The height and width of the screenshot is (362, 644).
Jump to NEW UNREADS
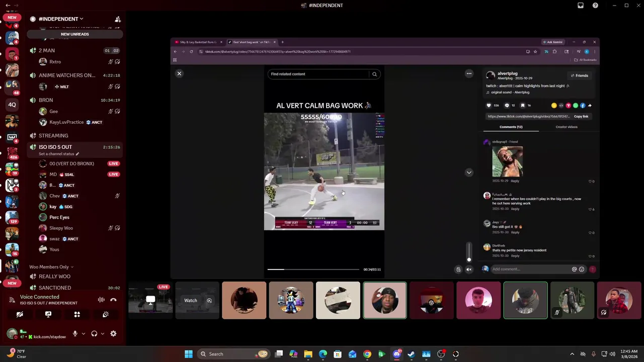pyautogui.click(x=75, y=34)
